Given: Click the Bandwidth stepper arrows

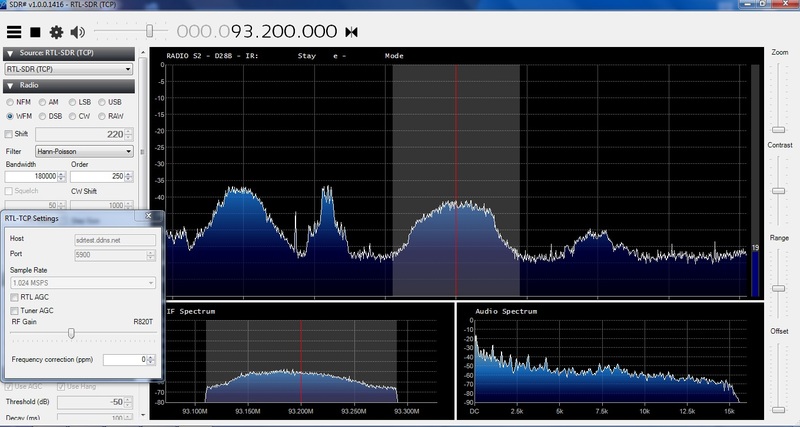Looking at the screenshot, I should (x=62, y=177).
